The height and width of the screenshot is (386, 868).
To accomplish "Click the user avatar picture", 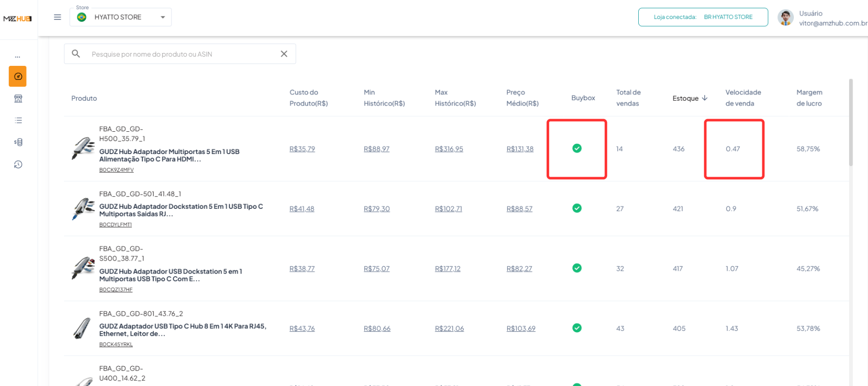I will click(x=786, y=18).
